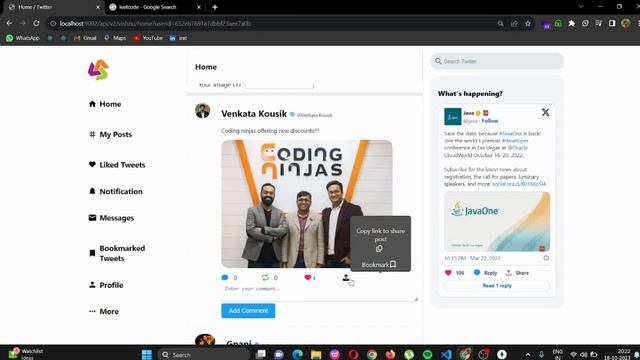Expand the More sidebar menu
This screenshot has width=640, height=360.
coord(104,311)
